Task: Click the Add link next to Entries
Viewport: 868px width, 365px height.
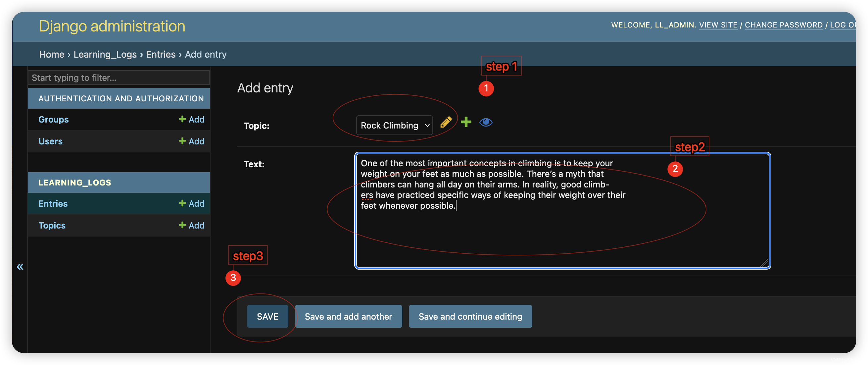Action: [192, 203]
